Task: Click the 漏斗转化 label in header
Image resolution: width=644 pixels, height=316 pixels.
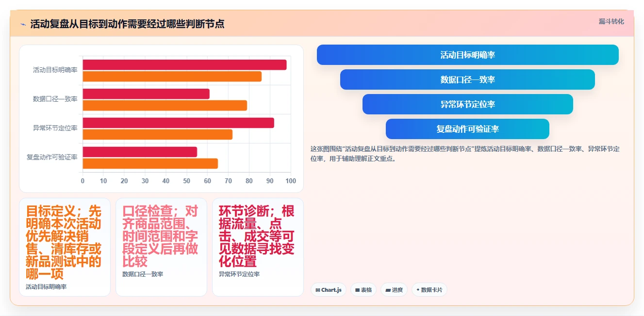Action: [x=611, y=22]
